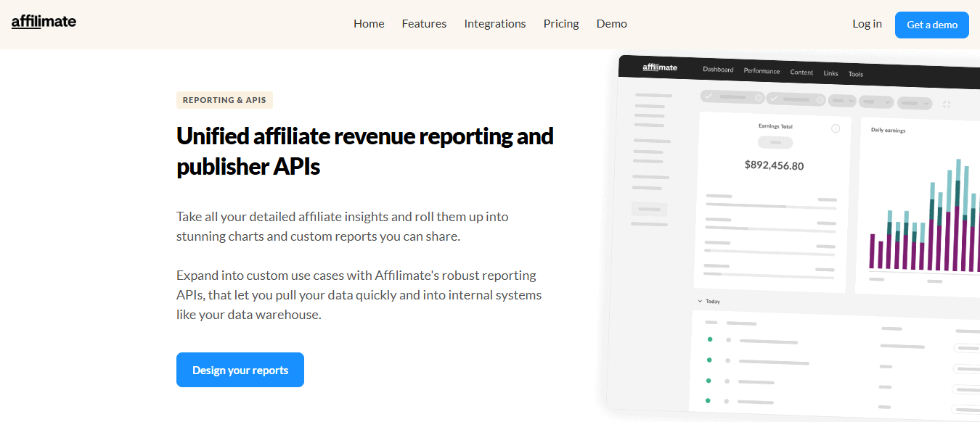Viewport: 980px width, 422px height.
Task: Click the paragraph starting 'Expand into custom use cases'
Action: click(359, 295)
